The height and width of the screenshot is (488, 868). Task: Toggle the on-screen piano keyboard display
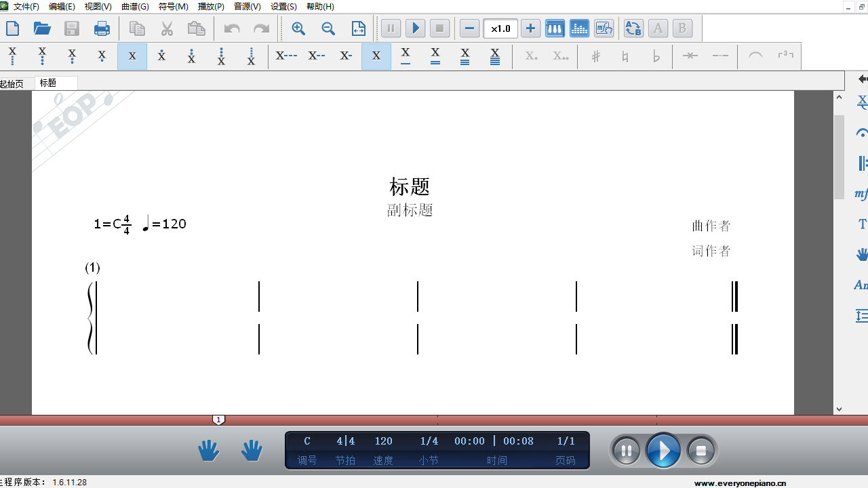(555, 28)
